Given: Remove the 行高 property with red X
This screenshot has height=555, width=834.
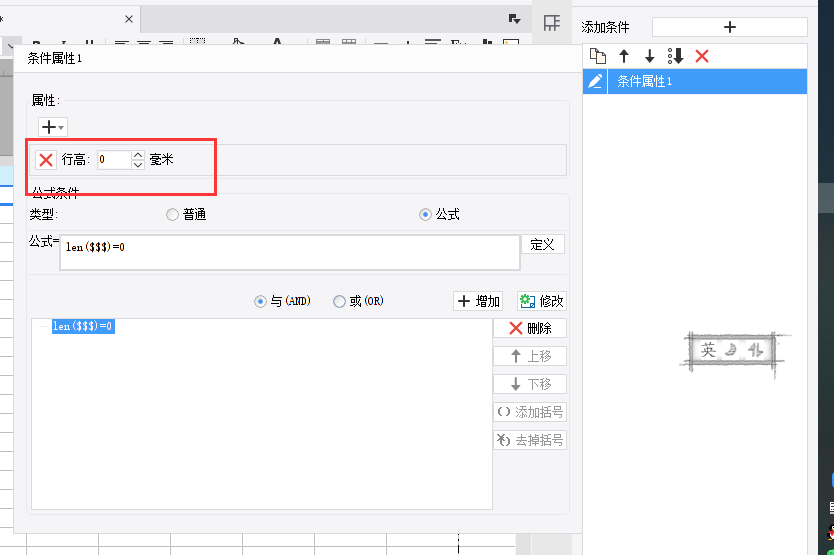Looking at the screenshot, I should pyautogui.click(x=46, y=160).
